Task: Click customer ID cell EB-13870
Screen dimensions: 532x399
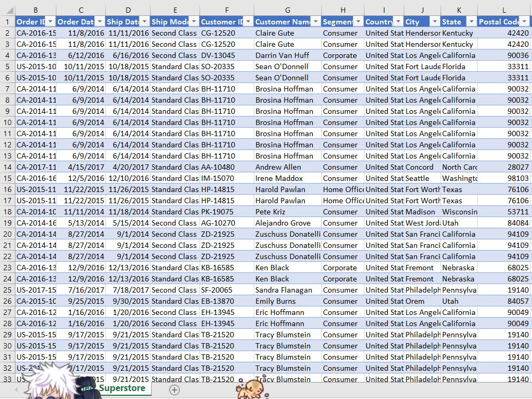Action: coord(227,301)
